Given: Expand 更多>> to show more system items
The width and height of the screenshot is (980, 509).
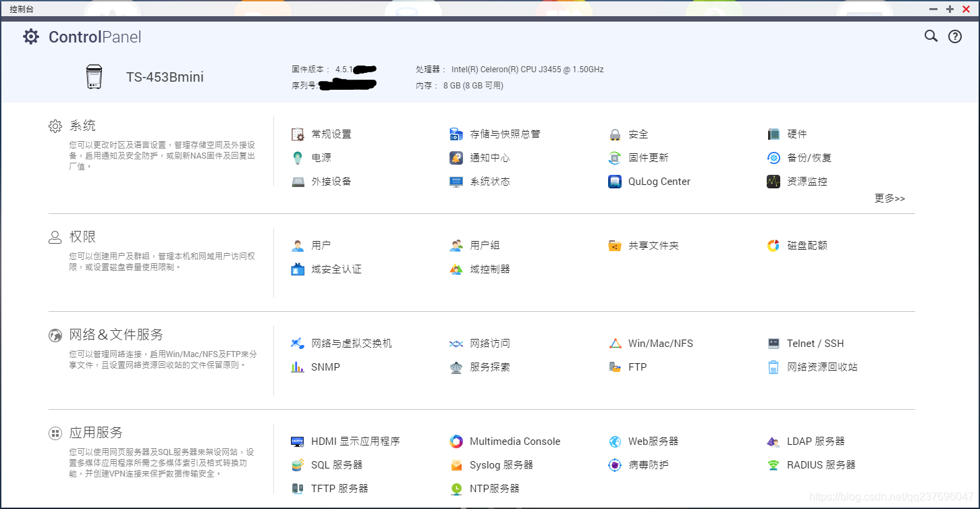Looking at the screenshot, I should coord(890,198).
